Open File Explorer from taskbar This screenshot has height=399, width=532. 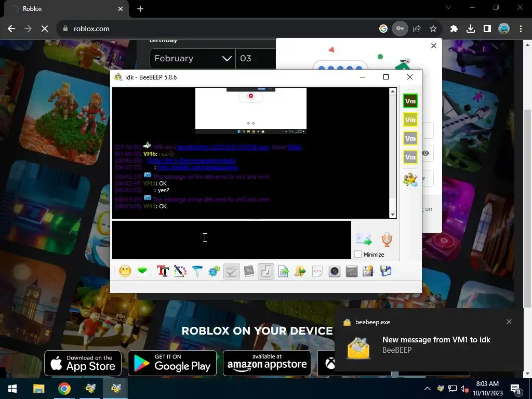(38, 389)
